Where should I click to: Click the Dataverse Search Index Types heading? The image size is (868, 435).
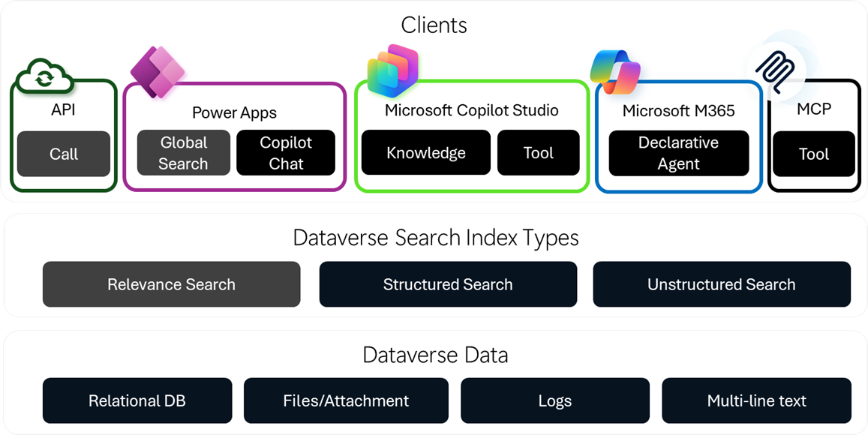coord(435,238)
